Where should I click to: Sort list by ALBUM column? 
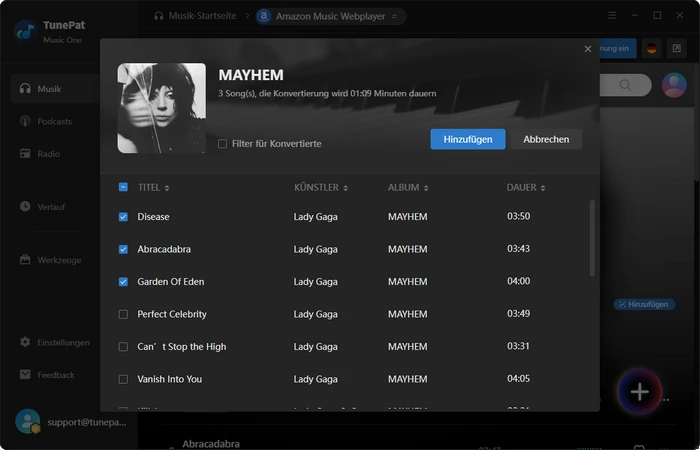coord(408,188)
